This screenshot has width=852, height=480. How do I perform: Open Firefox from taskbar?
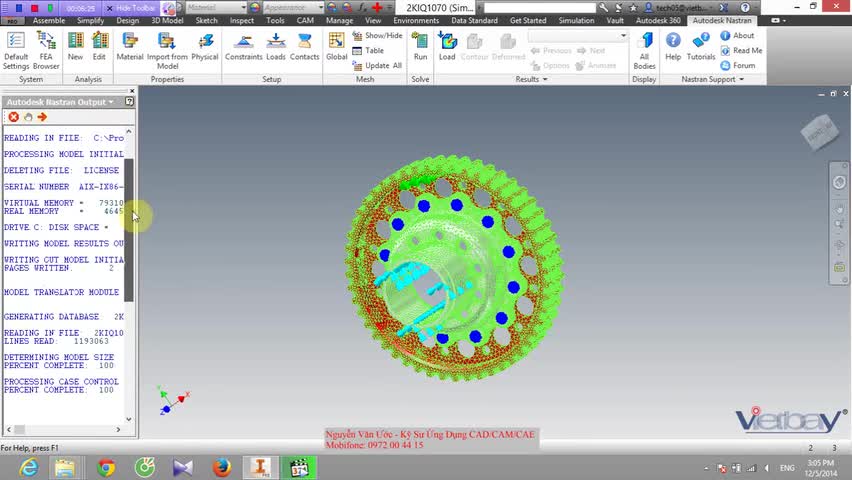(x=221, y=467)
